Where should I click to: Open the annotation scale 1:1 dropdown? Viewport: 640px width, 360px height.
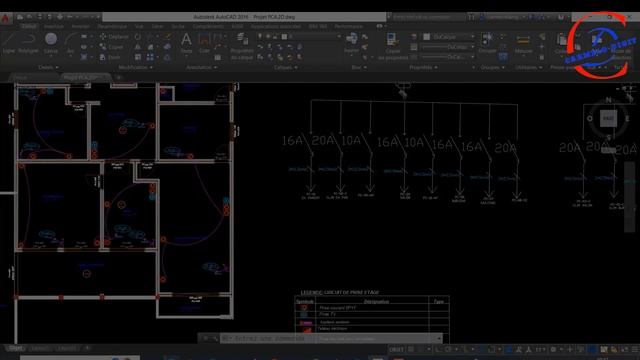coord(542,349)
